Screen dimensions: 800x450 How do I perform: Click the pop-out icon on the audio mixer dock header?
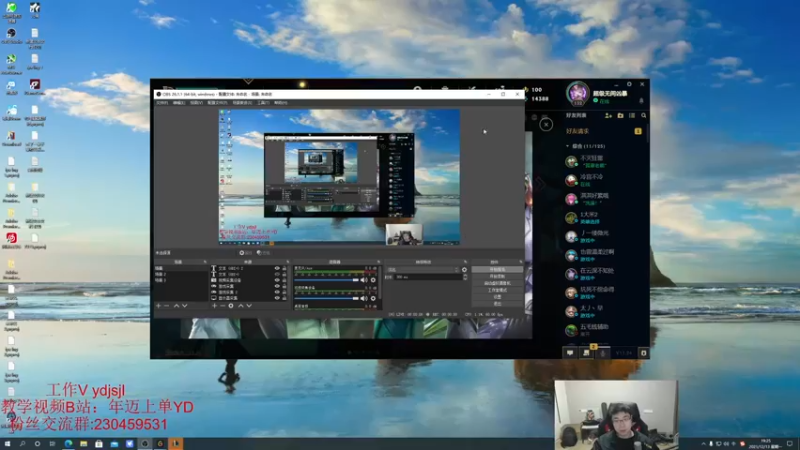tap(379, 262)
